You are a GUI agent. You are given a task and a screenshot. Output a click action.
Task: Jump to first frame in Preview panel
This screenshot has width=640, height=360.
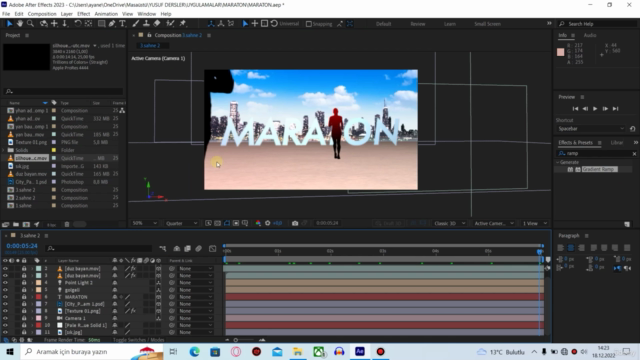click(x=575, y=109)
